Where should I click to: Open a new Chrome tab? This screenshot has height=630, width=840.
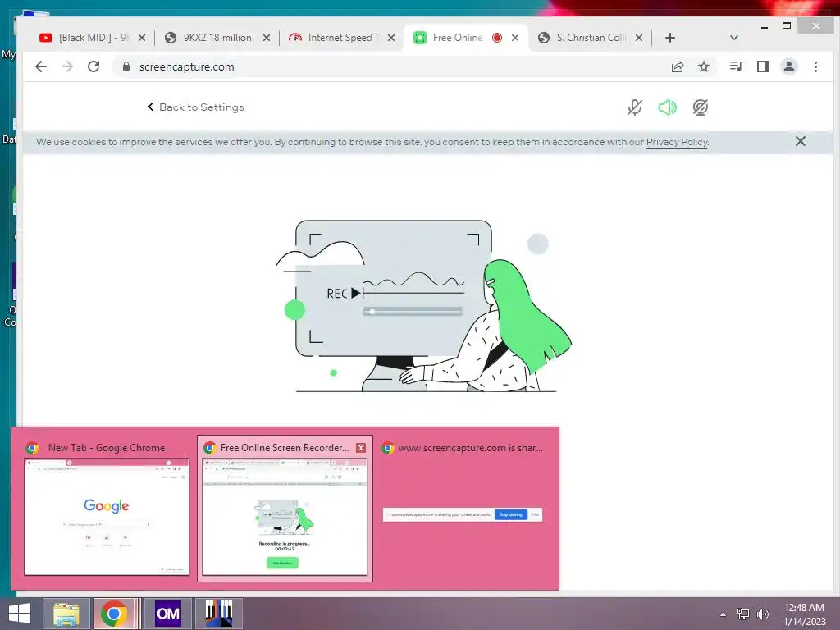669,38
